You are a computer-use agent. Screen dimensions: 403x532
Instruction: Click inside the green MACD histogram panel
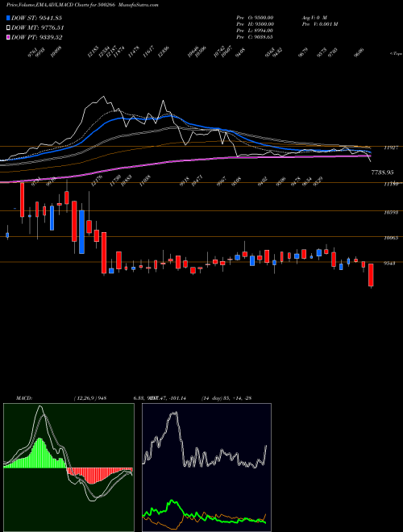[x=69, y=468]
